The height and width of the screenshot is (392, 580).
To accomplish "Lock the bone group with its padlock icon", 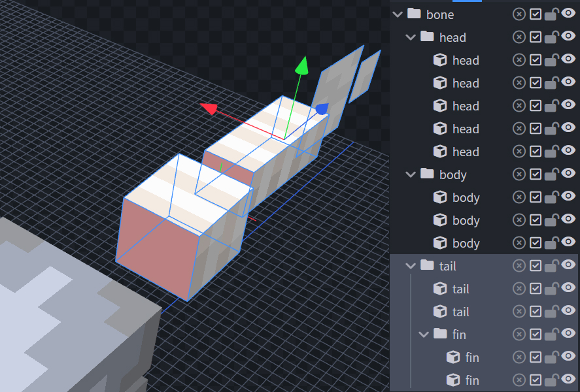I will tap(551, 14).
